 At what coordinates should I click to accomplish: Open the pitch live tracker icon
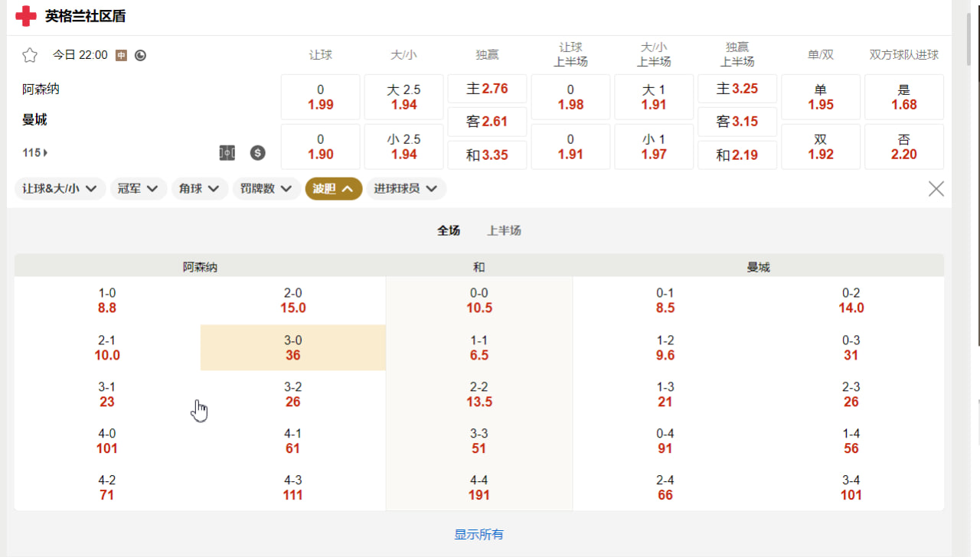point(227,153)
